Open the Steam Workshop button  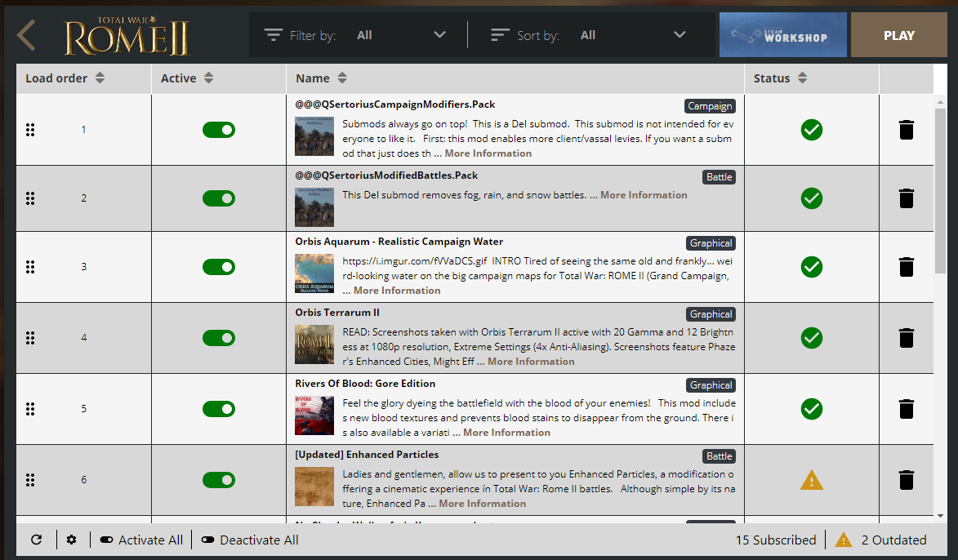(782, 35)
